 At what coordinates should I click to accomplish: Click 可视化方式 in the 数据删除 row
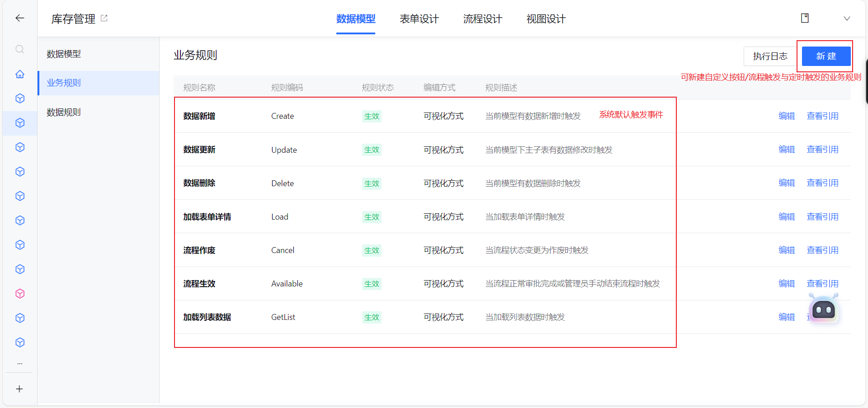[443, 183]
